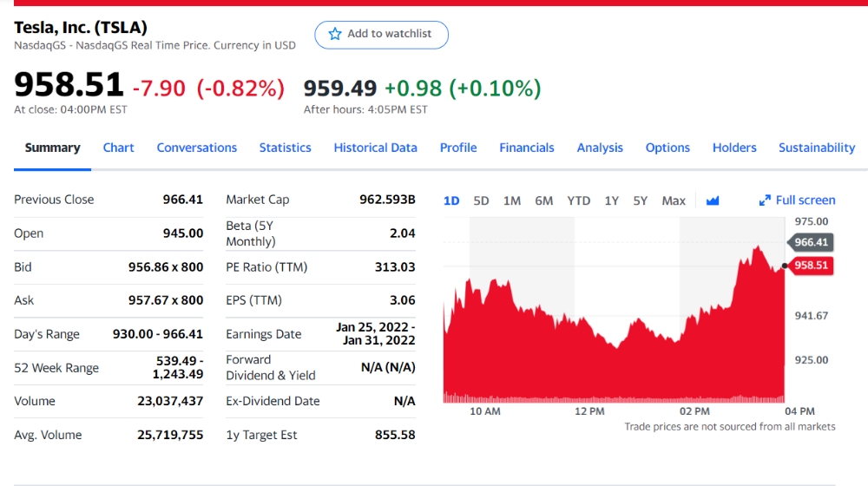Image resolution: width=868 pixels, height=486 pixels.
Task: View the Profile tab
Action: 458,148
